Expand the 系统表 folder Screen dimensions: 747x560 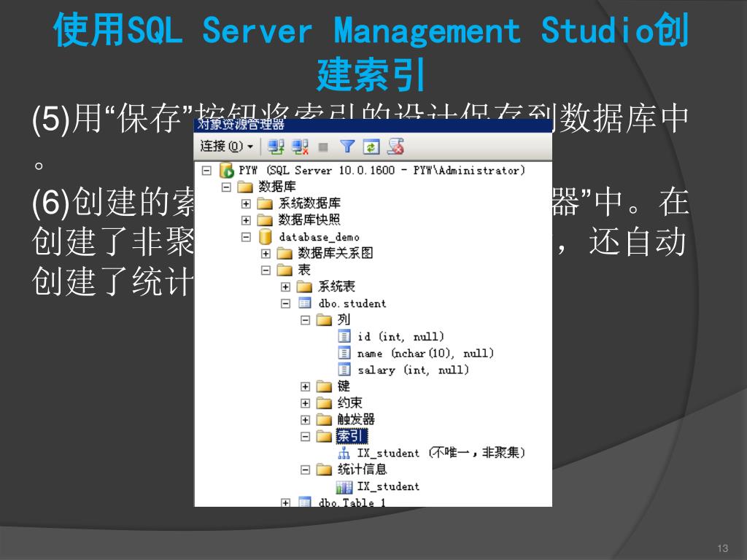pos(285,287)
